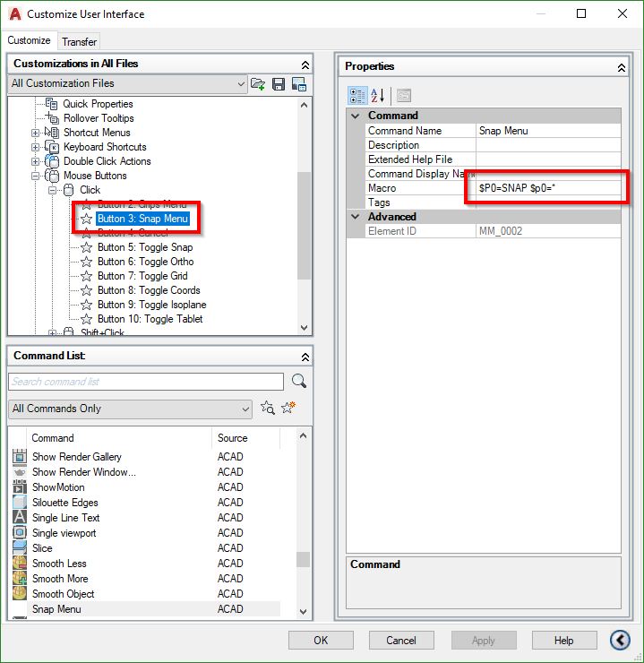Click the Command column header

(x=119, y=438)
